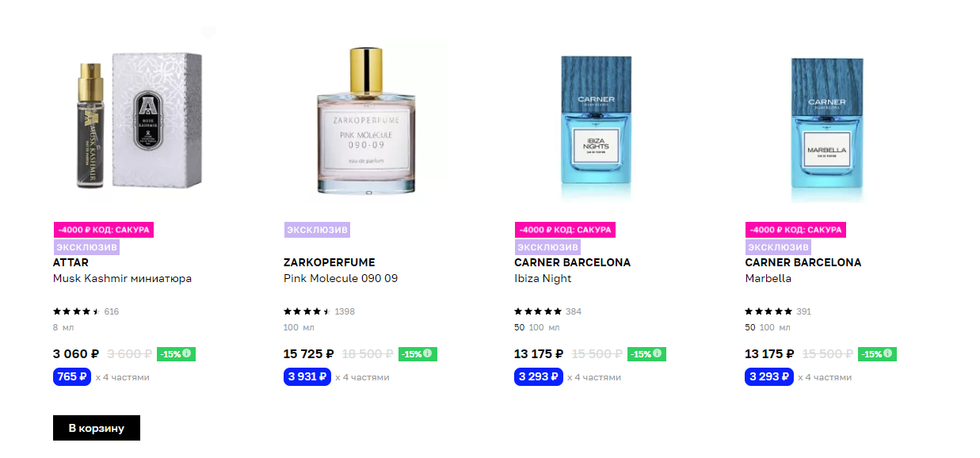Screen dimensions: 980x458
Task: Click info icon on Ibiza Night -15% badge
Action: (658, 354)
